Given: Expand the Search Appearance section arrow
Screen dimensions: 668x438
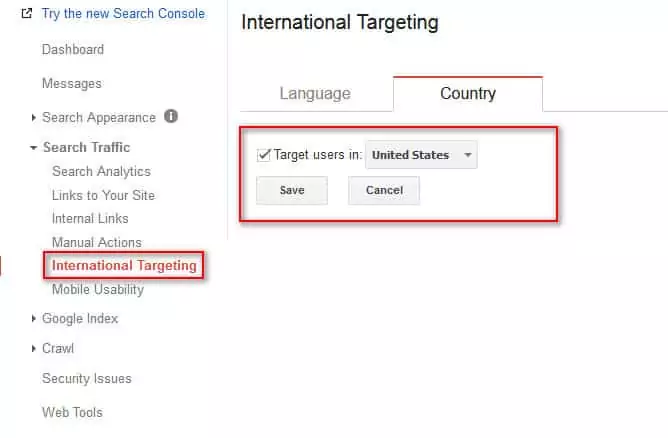Looking at the screenshot, I should [33, 118].
